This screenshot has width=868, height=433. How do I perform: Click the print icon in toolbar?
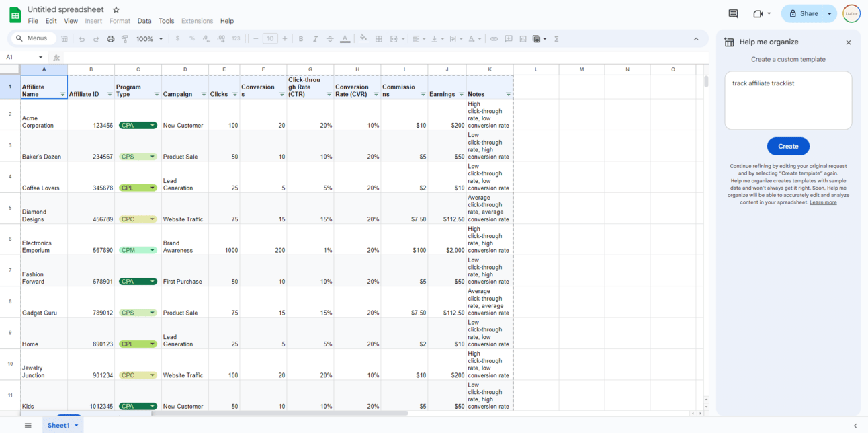pyautogui.click(x=111, y=39)
